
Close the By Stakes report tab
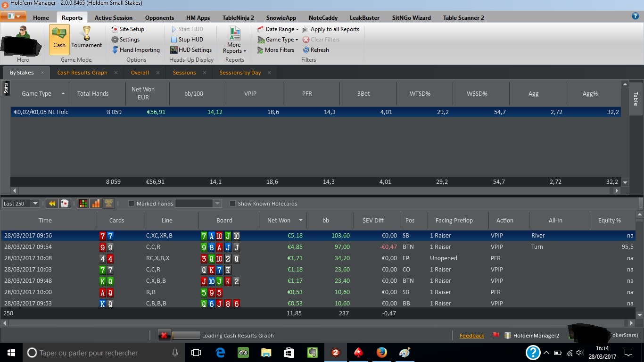42,73
